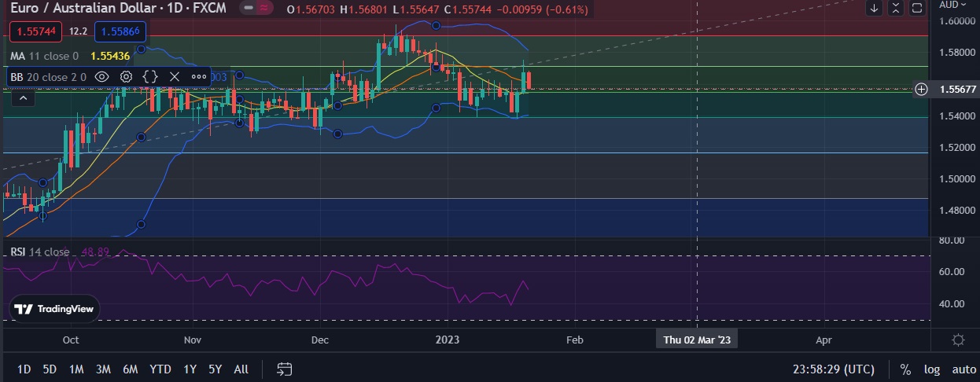The width and height of the screenshot is (980, 382).
Task: Select the 3M time range
Action: point(103,369)
